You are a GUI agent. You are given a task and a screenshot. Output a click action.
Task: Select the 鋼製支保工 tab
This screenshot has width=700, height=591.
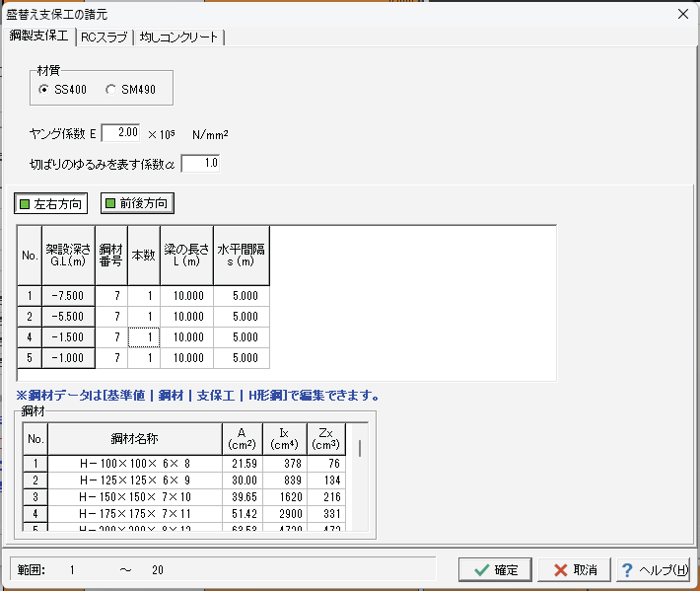[x=39, y=37]
